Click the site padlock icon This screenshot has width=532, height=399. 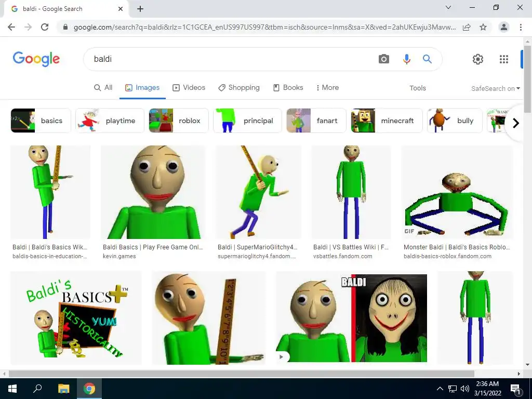65,27
